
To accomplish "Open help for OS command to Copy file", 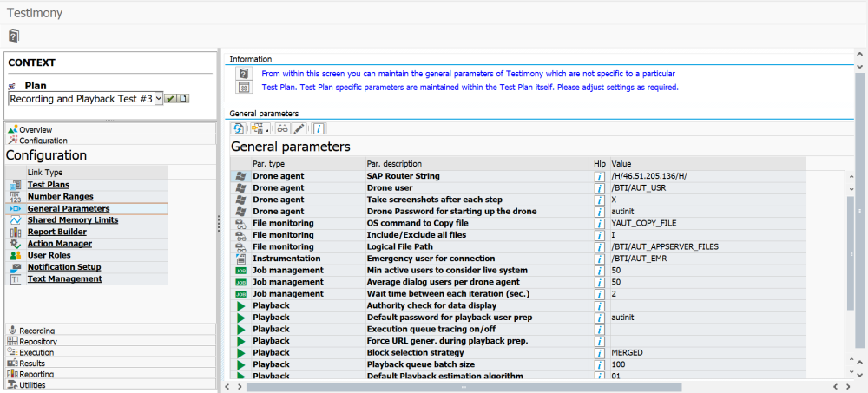I will pos(598,224).
